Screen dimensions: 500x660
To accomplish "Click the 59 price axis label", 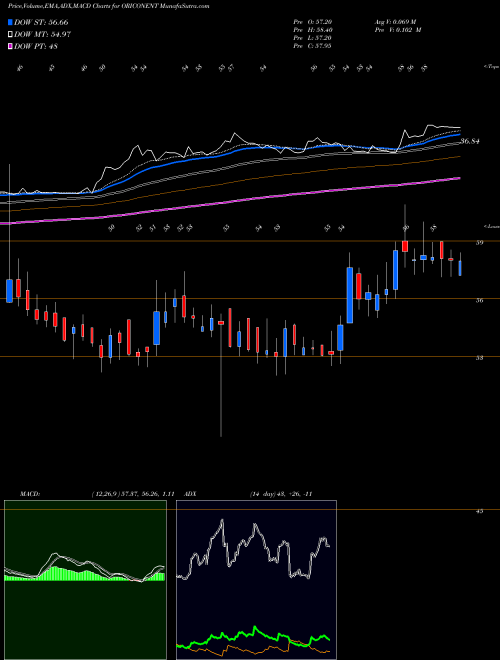I will 480,242.
